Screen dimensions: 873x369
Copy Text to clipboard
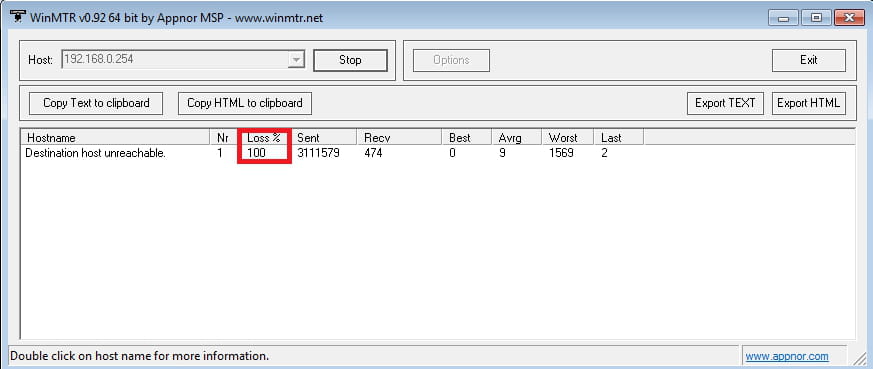[96, 103]
